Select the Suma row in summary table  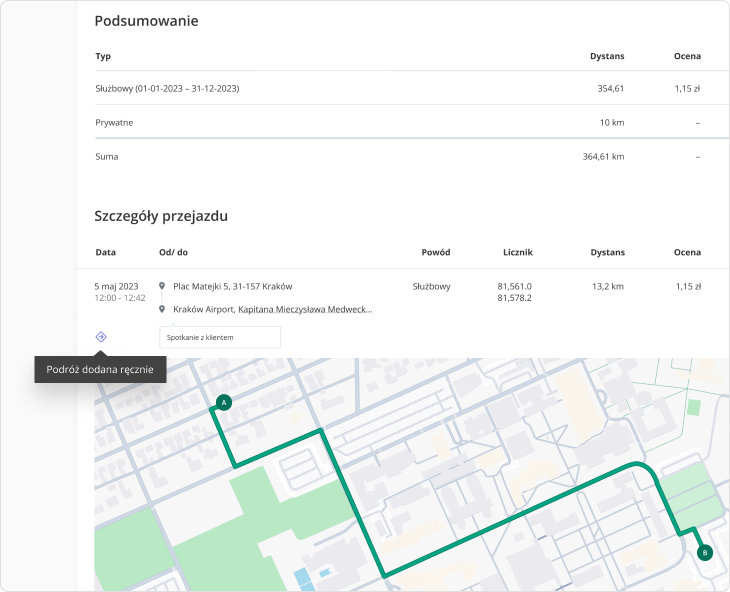click(x=106, y=157)
